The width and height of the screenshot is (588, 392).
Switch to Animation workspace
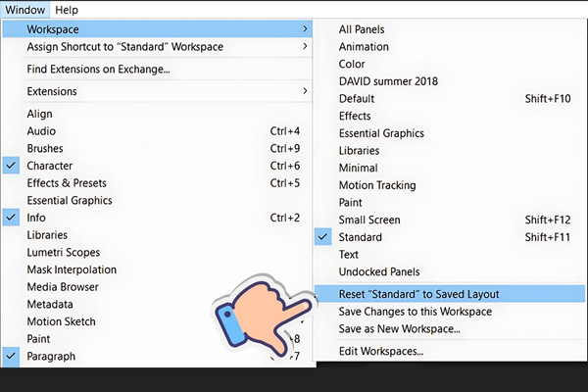[450, 46]
